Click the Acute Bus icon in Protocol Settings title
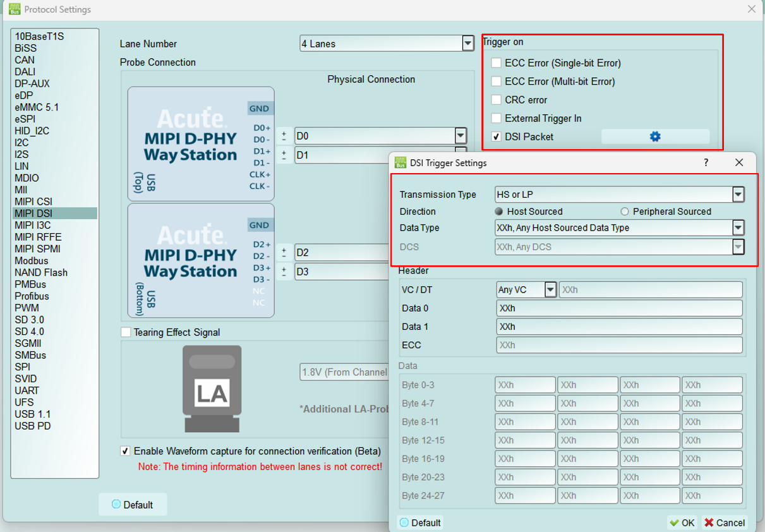Image resolution: width=765 pixels, height=532 pixels. [14, 9]
